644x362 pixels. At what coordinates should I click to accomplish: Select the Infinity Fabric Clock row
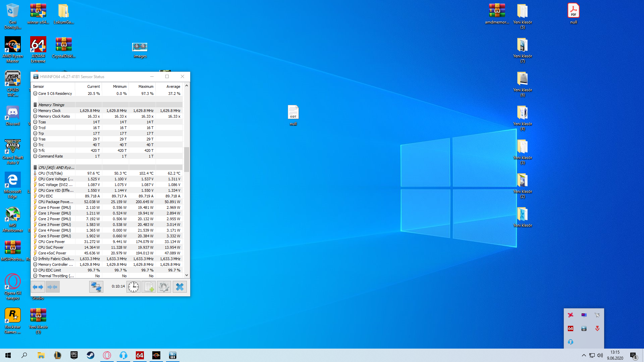107,259
